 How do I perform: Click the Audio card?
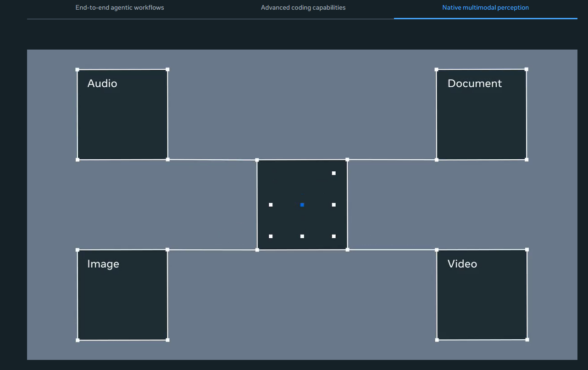[x=122, y=115]
